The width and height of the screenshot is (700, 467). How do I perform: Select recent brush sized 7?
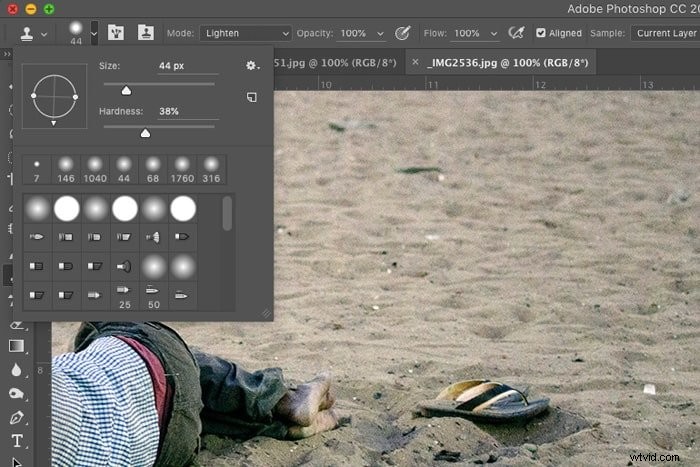point(37,170)
